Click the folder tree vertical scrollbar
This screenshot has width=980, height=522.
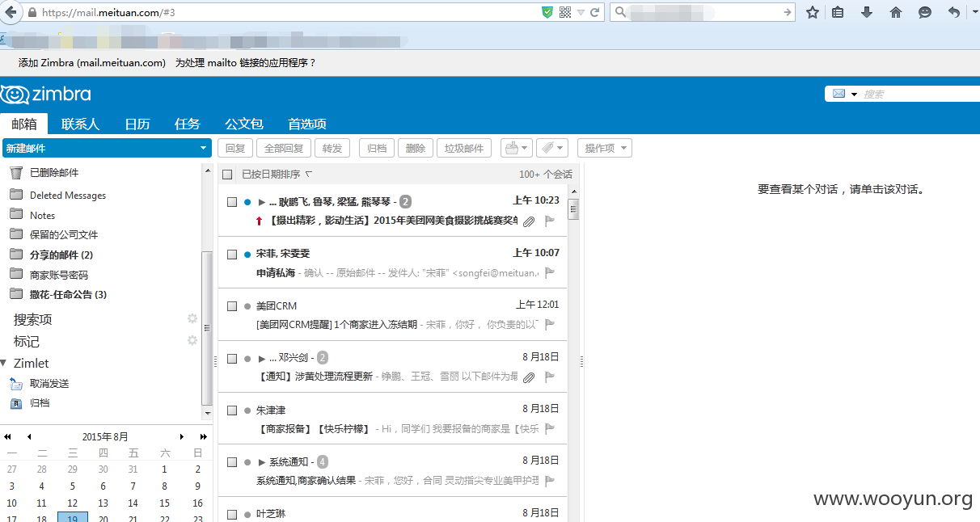(207, 327)
